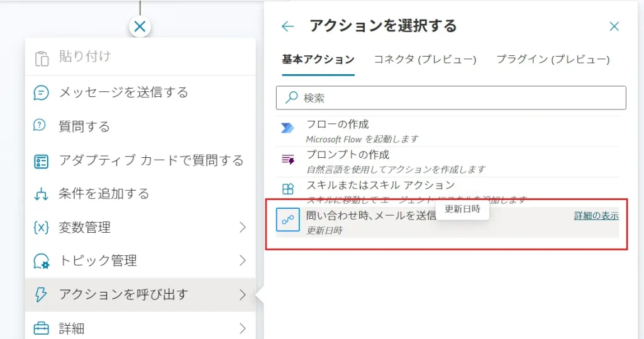Viewport: 644px width, 339px height.
Task: Click the アダプティブ カード form icon
Action: pyautogui.click(x=41, y=161)
